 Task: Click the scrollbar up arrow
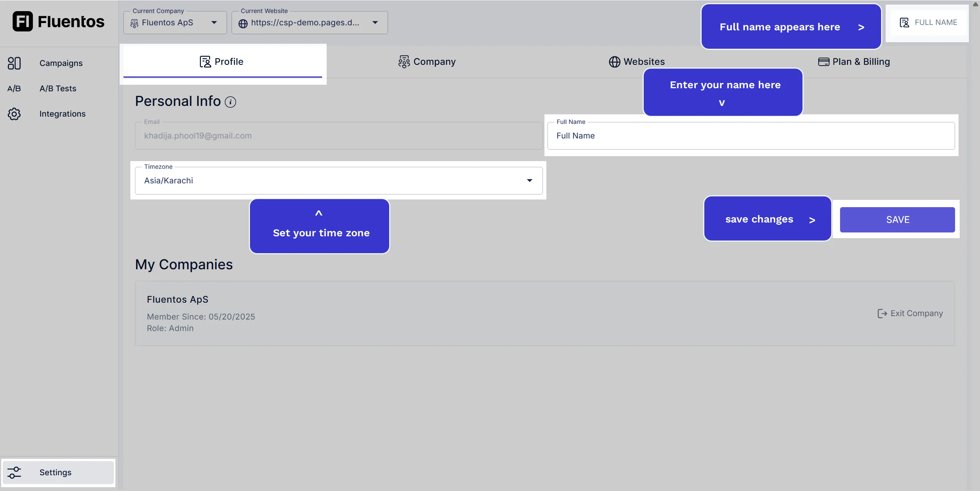tap(975, 5)
